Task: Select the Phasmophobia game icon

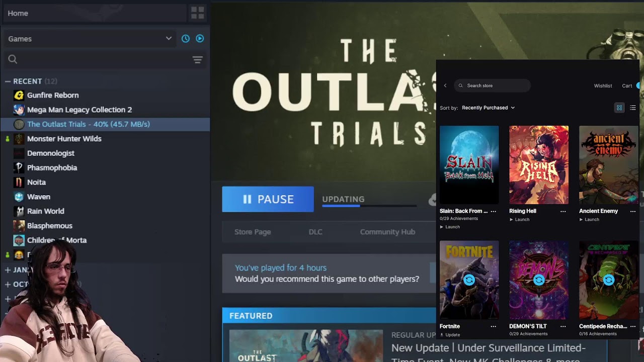Action: [19, 167]
